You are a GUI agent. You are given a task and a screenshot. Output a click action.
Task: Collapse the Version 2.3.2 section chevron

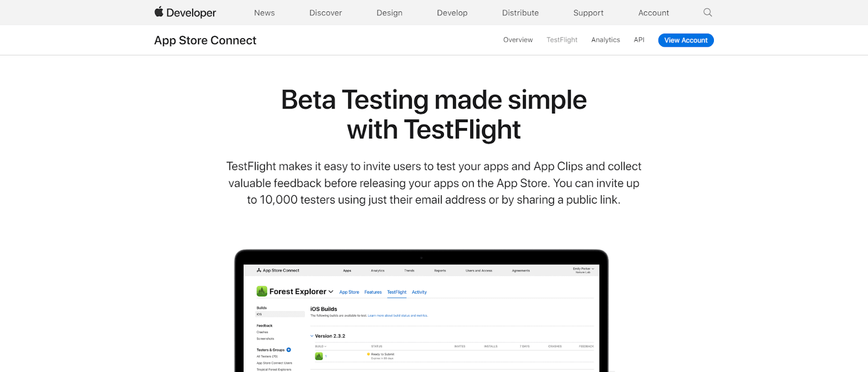[312, 336]
